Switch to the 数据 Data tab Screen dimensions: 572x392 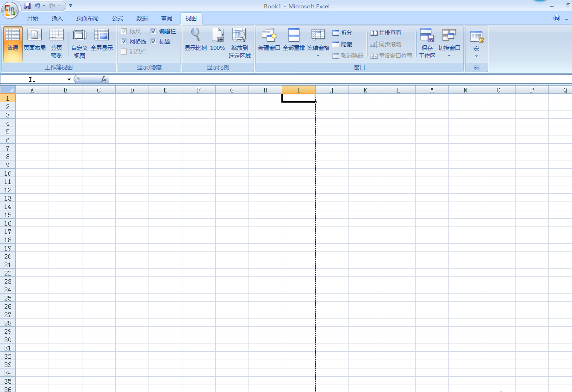142,18
